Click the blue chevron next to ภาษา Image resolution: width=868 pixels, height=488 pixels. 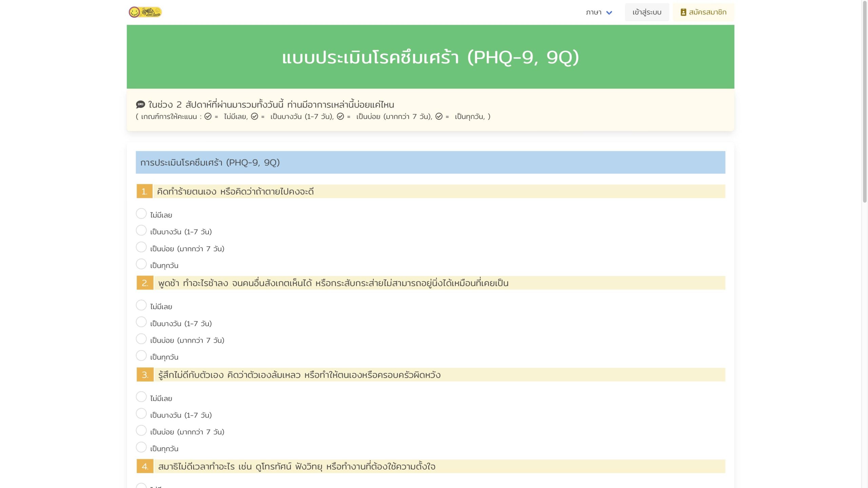(609, 13)
